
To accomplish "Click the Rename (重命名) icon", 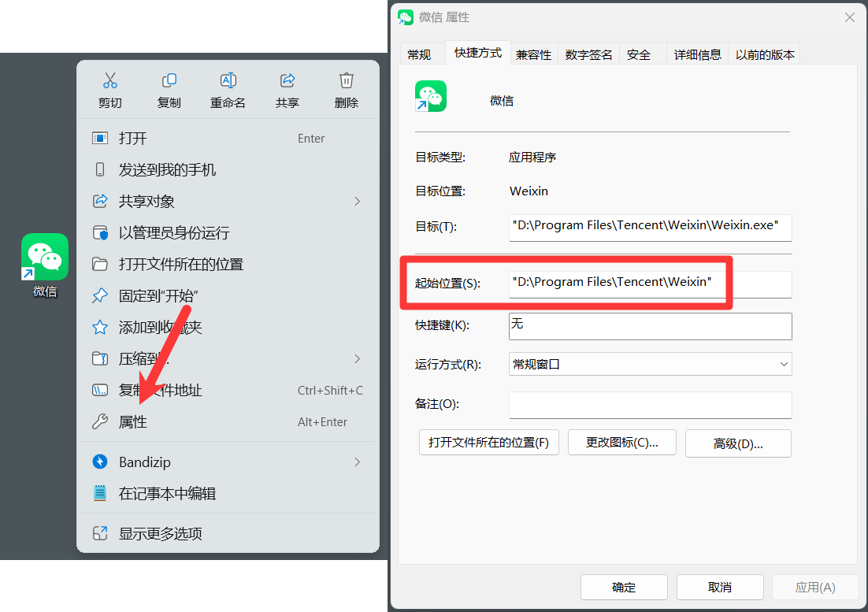I will coord(228,81).
